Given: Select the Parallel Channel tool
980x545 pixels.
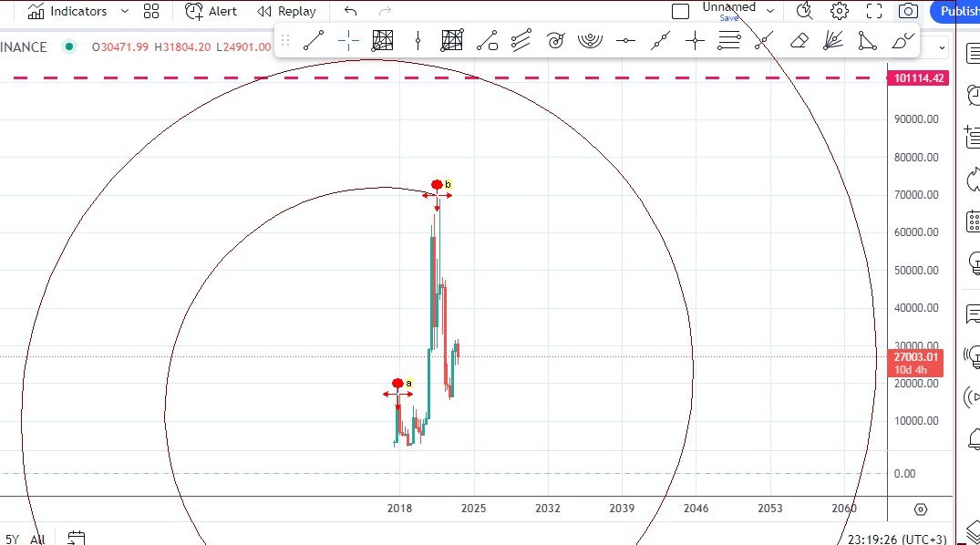Looking at the screenshot, I should [521, 41].
